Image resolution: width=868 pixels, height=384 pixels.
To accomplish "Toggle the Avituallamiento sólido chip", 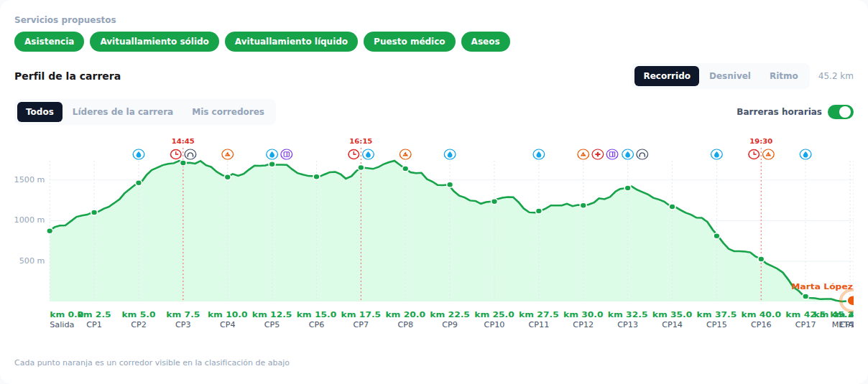I will click(x=154, y=42).
